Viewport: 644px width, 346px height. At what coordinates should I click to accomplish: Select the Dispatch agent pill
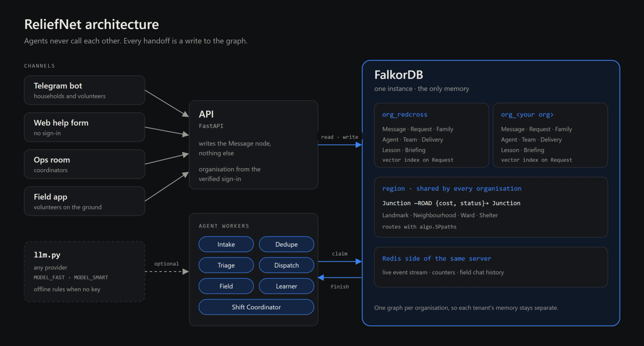point(287,265)
